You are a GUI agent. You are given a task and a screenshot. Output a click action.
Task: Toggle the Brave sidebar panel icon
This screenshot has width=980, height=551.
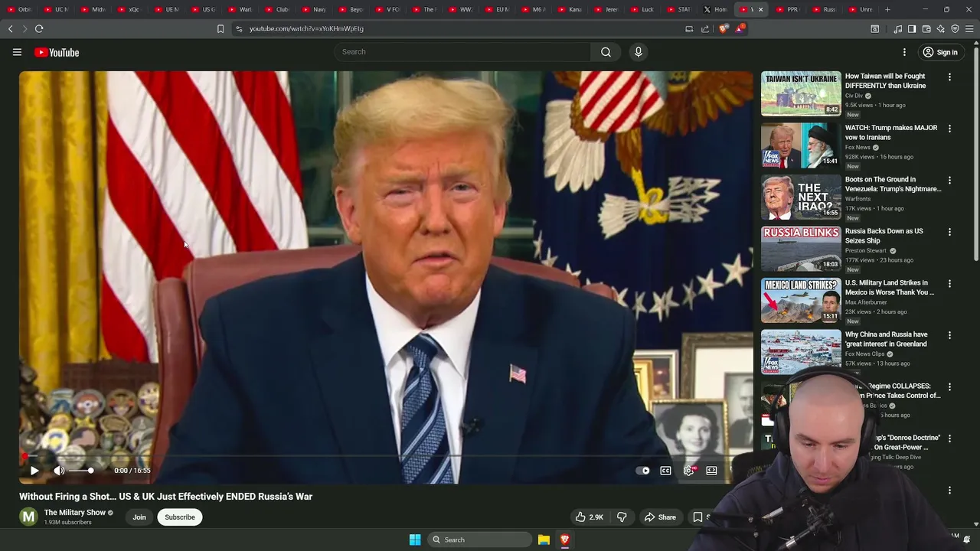pyautogui.click(x=912, y=29)
